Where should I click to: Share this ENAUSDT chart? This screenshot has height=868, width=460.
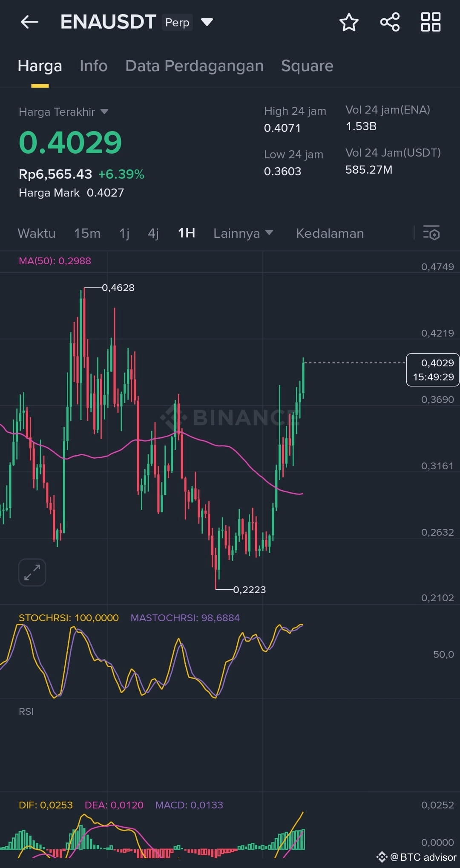[390, 22]
